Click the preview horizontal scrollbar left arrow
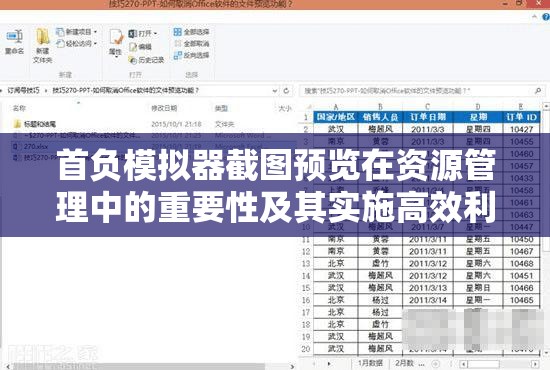The width and height of the screenshot is (550, 370). coord(463,364)
